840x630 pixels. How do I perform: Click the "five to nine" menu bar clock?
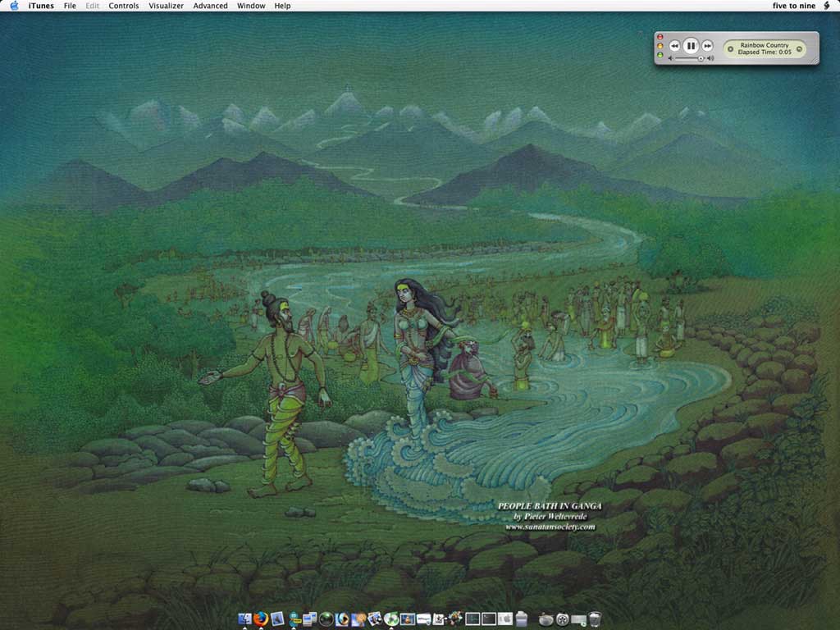pyautogui.click(x=794, y=6)
